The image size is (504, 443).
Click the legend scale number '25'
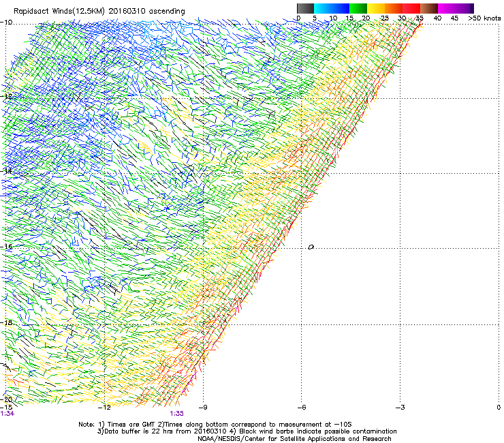tap(385, 18)
